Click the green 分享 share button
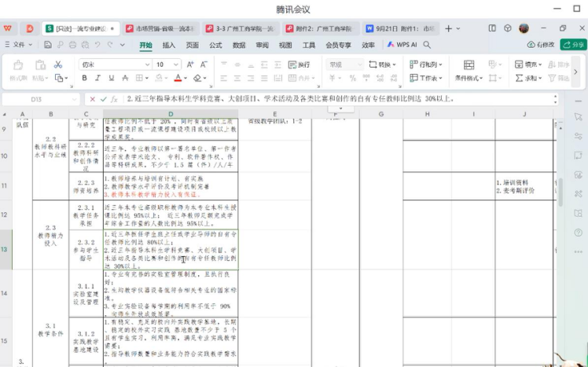 [x=573, y=45]
